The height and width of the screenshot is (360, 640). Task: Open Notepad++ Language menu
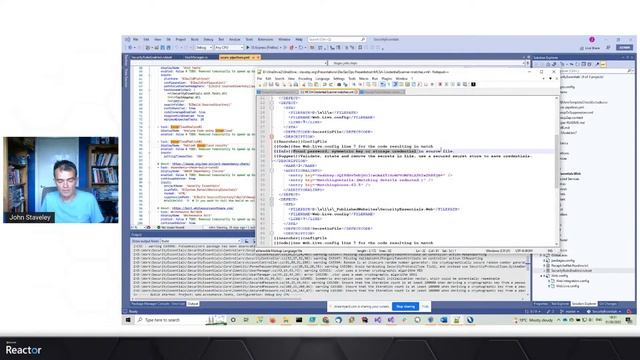(322, 79)
